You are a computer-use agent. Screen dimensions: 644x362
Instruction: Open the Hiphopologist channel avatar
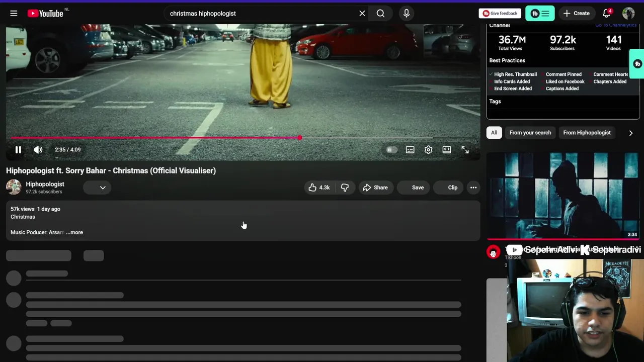14,188
